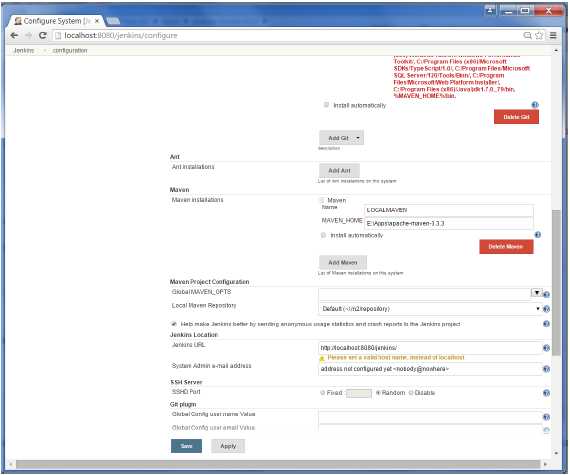The image size is (570, 475).
Task: Click horizontal scroll right arrow
Action: click(x=545, y=464)
